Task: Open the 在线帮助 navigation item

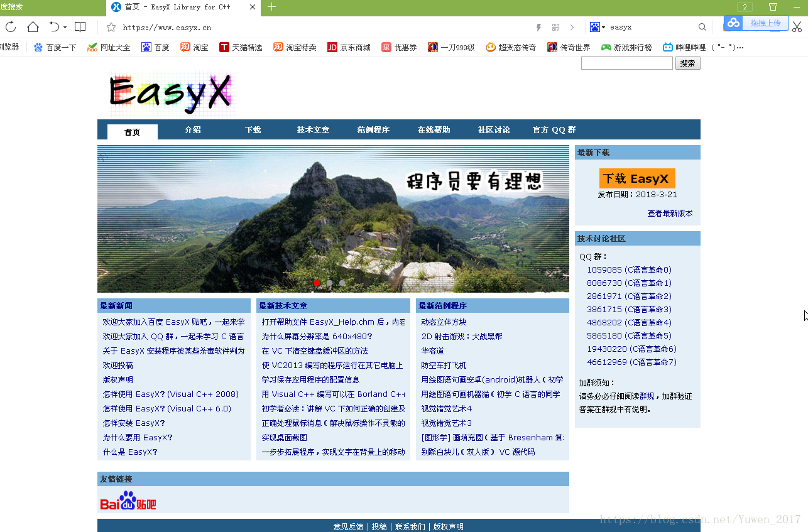Action: [x=434, y=130]
